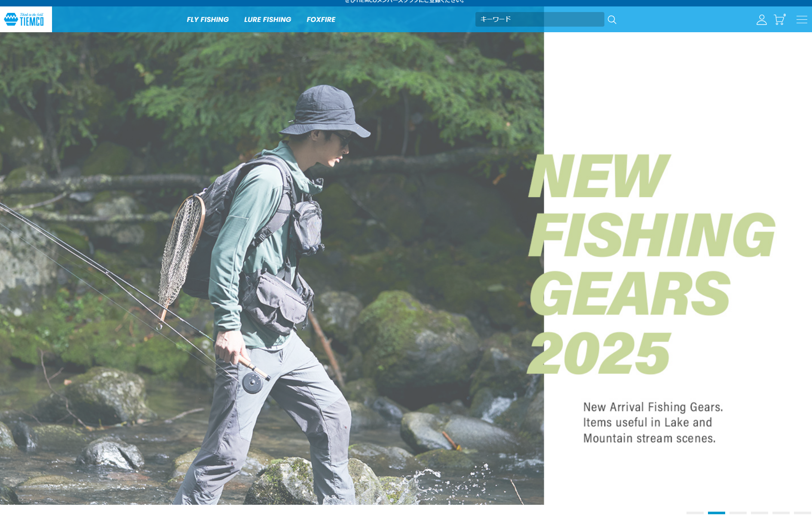Open the fly fisherman banner photo

pos(272,269)
